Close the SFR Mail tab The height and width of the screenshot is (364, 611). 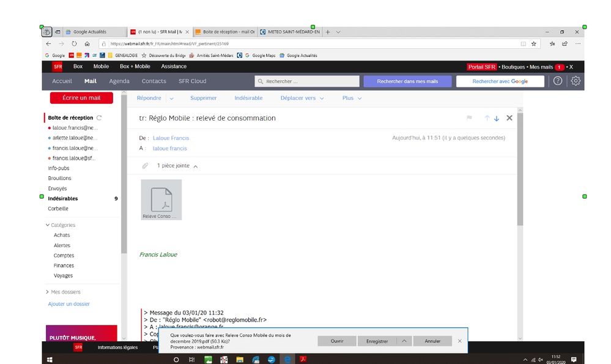(x=187, y=32)
